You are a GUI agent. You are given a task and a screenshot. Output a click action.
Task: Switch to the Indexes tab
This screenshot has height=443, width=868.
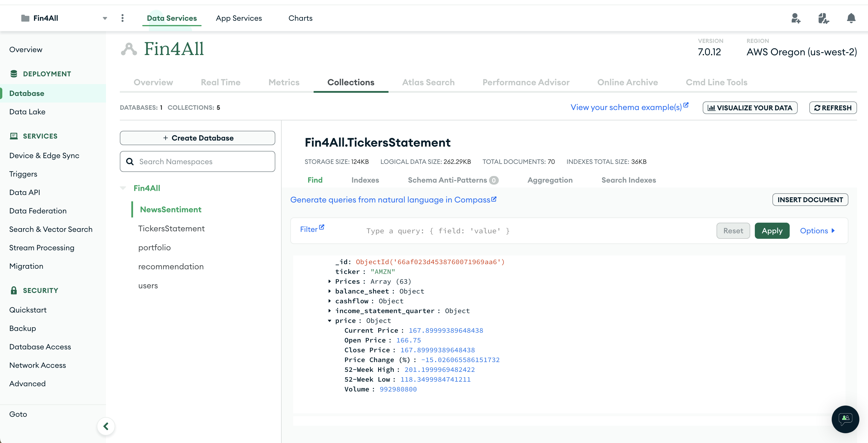[365, 180]
